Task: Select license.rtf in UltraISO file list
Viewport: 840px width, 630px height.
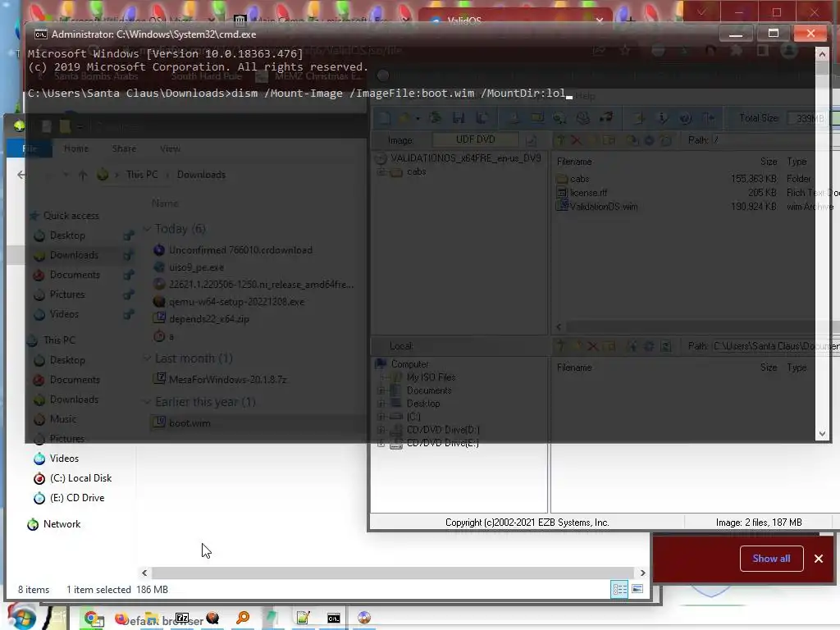Action: pyautogui.click(x=588, y=192)
